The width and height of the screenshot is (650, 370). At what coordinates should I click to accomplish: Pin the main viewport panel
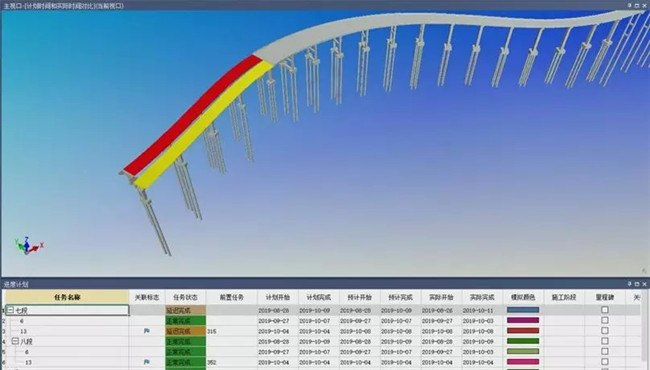(x=630, y=5)
